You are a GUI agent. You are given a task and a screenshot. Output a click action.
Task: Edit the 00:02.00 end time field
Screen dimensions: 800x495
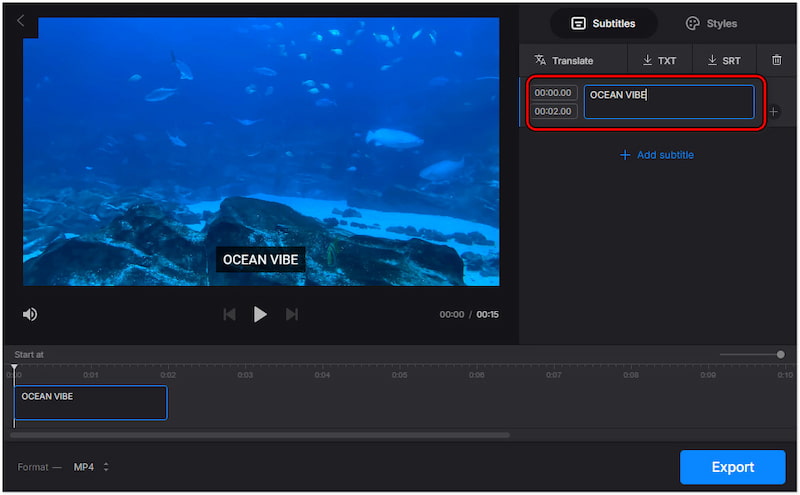click(553, 111)
